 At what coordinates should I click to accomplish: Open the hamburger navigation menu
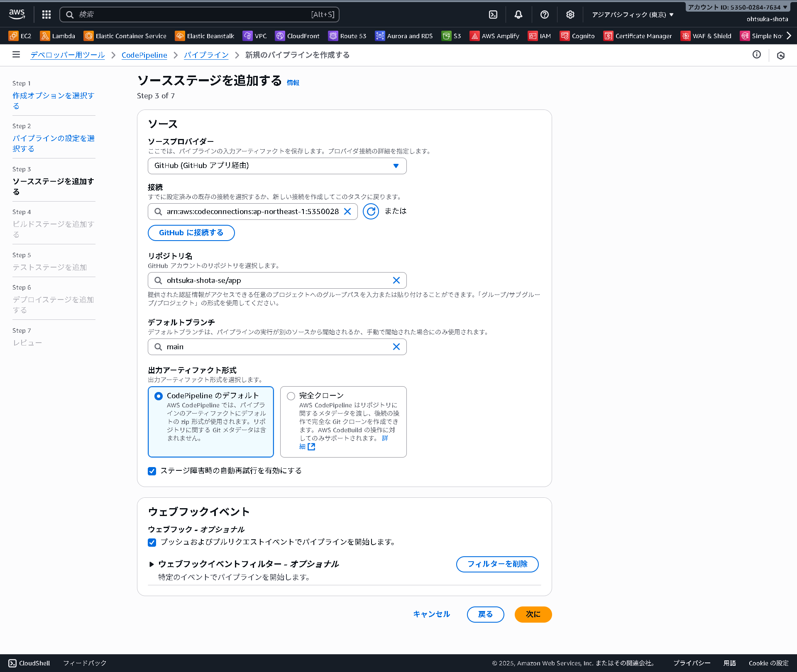pyautogui.click(x=16, y=54)
